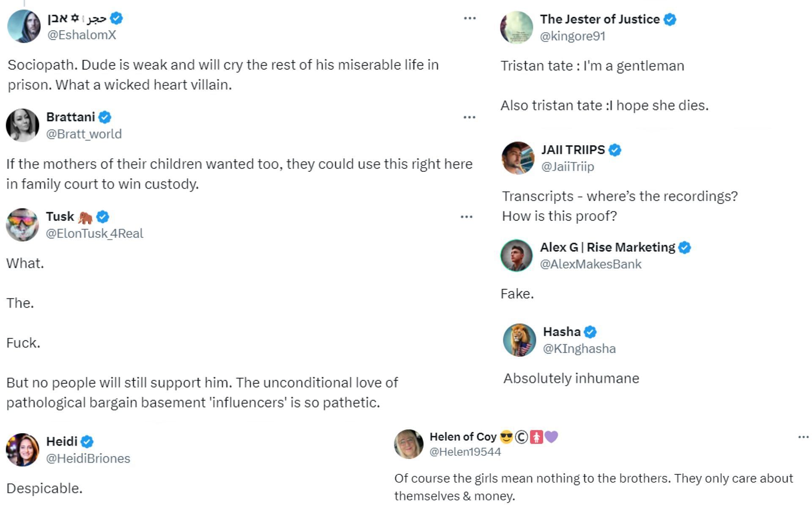Open the @Helen19544 handle link
The width and height of the screenshot is (812, 508).
pyautogui.click(x=465, y=452)
